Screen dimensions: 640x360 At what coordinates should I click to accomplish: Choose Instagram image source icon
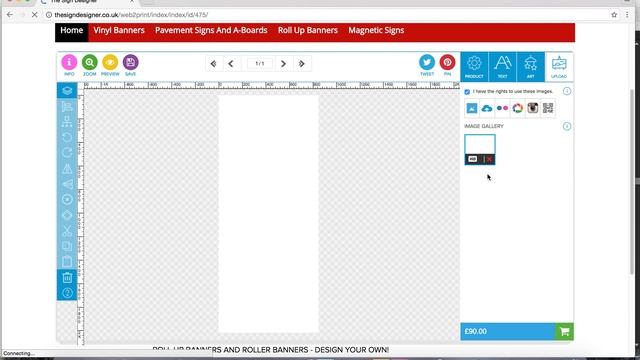(x=533, y=108)
